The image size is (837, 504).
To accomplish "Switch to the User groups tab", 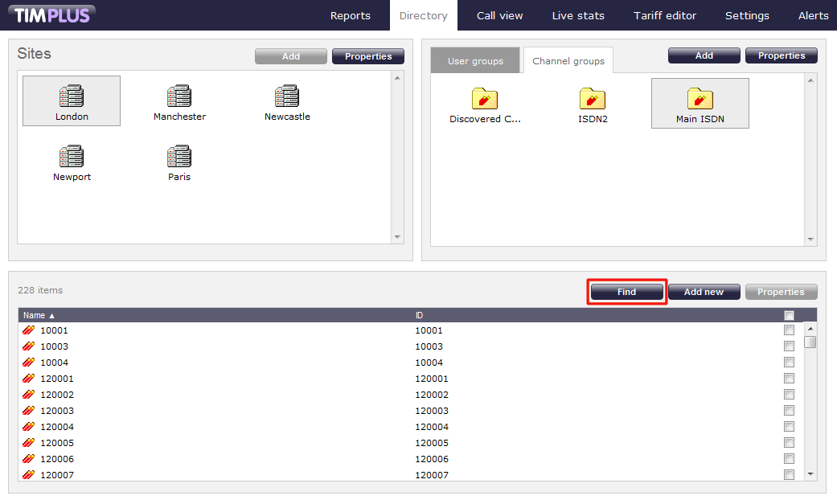I will tap(475, 61).
